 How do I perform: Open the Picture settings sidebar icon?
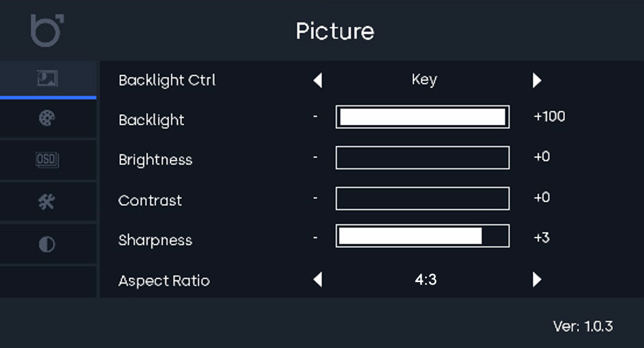(x=47, y=78)
